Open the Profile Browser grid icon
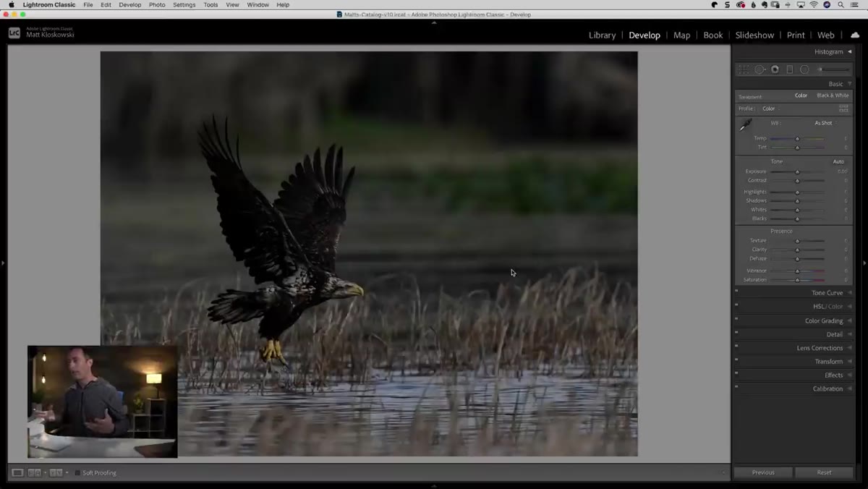The height and width of the screenshot is (489, 868). [x=843, y=109]
